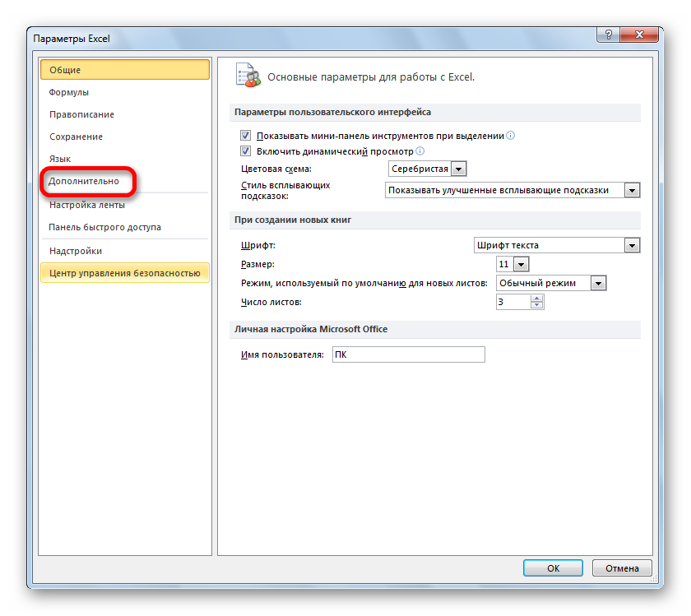Click Личная настройка Microsoft Office heading
Viewport: 691px width, 616px height.
(311, 329)
